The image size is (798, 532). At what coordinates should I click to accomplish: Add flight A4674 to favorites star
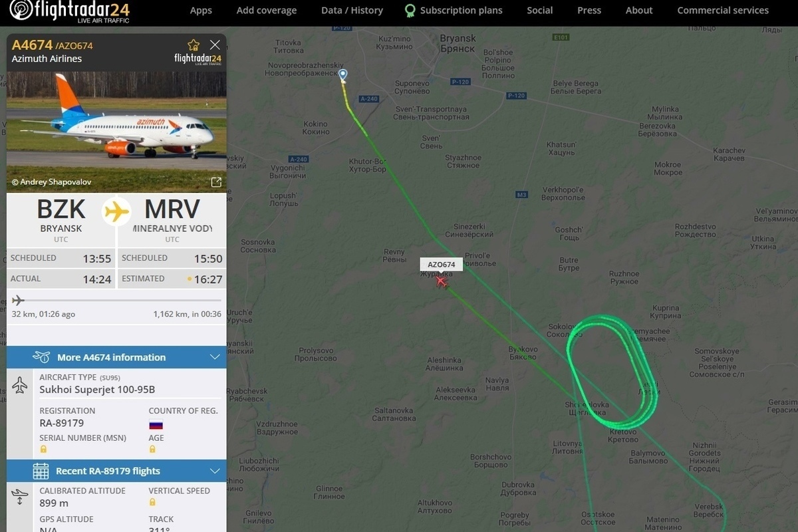click(x=194, y=45)
